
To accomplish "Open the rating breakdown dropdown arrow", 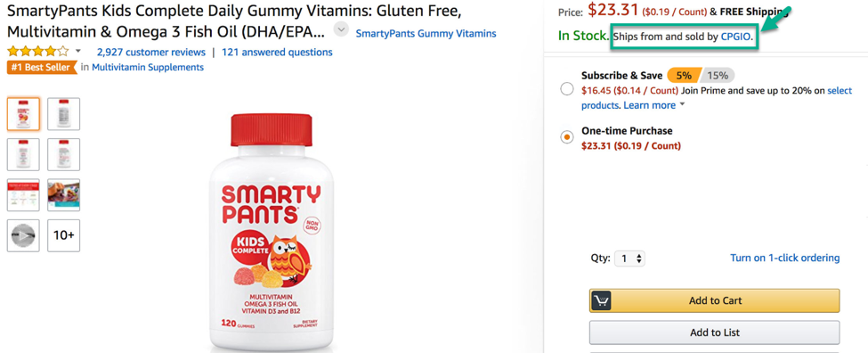I will coord(78,52).
